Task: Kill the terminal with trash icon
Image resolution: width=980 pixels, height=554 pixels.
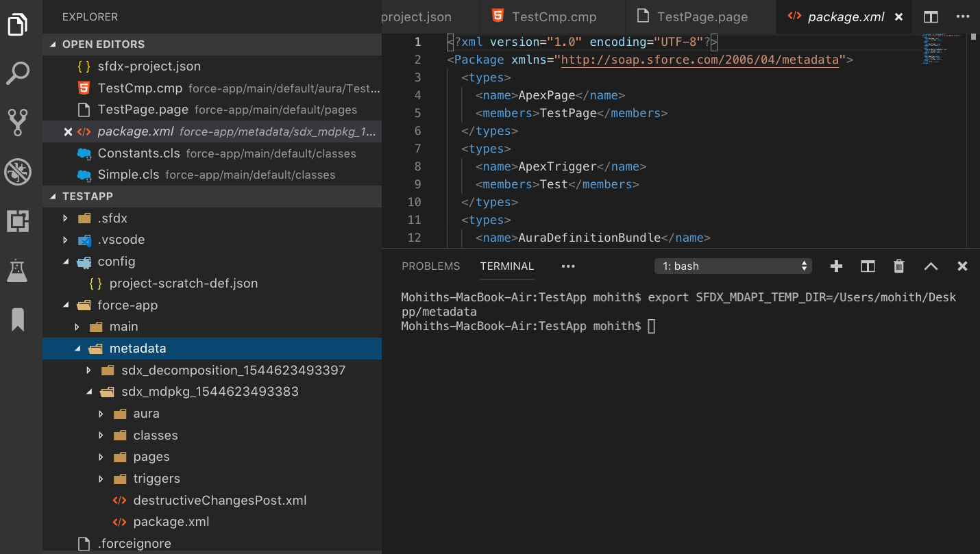Action: [899, 266]
